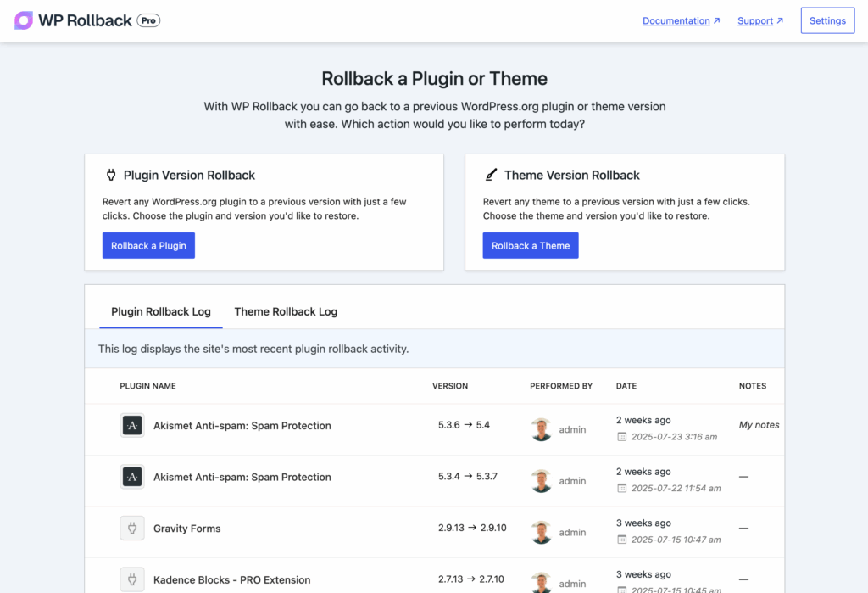Click the external arrow icon beside Support
Screen dimensions: 868x593
780,20
